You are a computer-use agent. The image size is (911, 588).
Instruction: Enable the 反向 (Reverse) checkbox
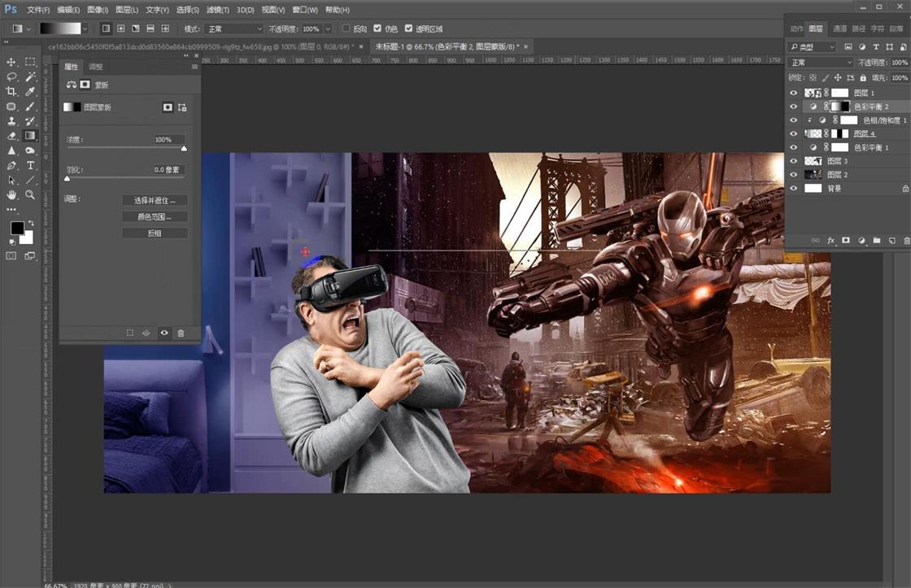tap(346, 28)
